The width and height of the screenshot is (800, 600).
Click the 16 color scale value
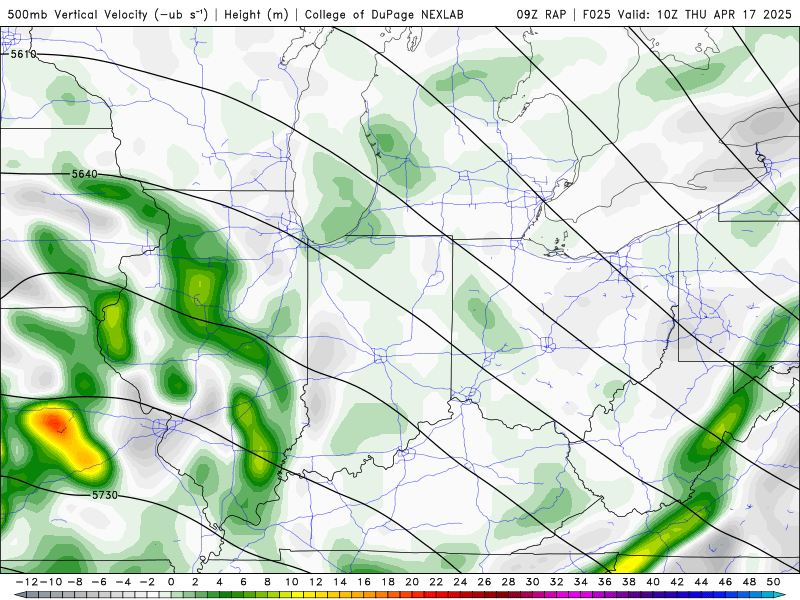click(364, 582)
